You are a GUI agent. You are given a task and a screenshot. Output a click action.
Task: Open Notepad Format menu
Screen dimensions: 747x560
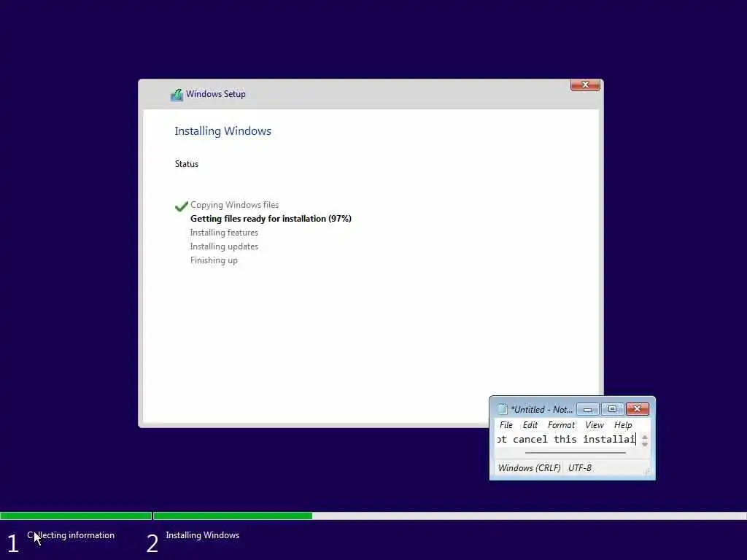point(561,425)
